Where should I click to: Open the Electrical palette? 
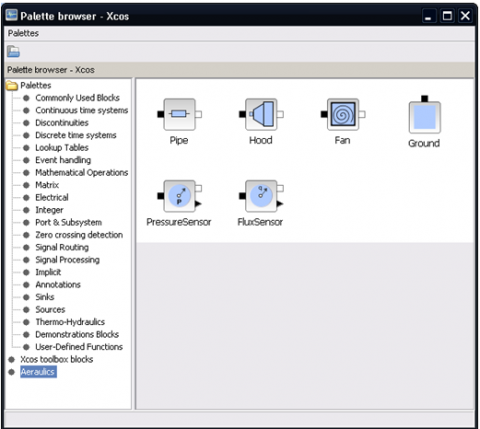(x=52, y=197)
